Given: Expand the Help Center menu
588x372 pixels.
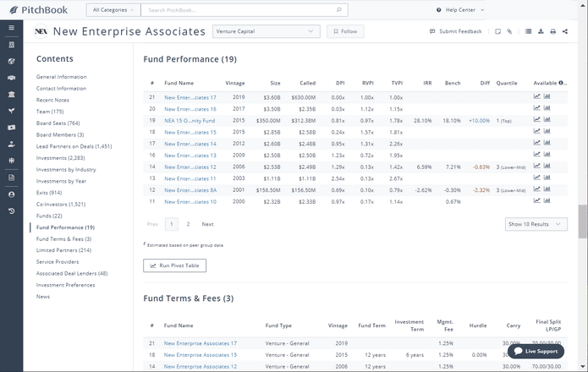Looking at the screenshot, I should [x=461, y=10].
